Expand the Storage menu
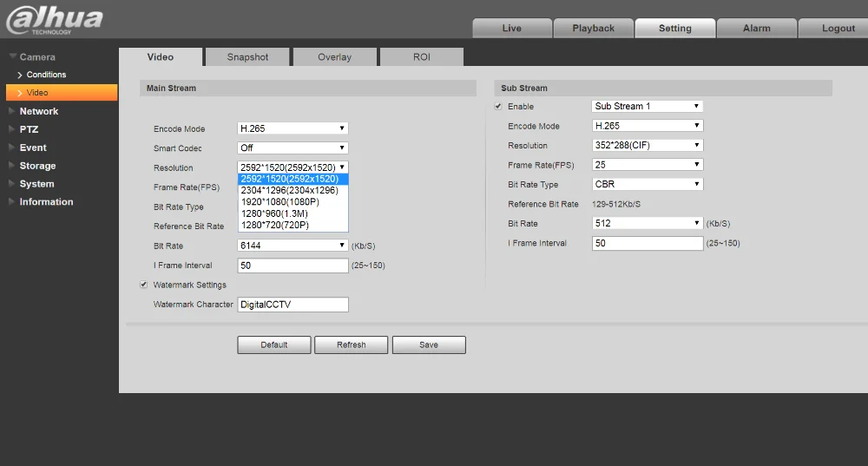This screenshot has width=868, height=466. [x=37, y=166]
